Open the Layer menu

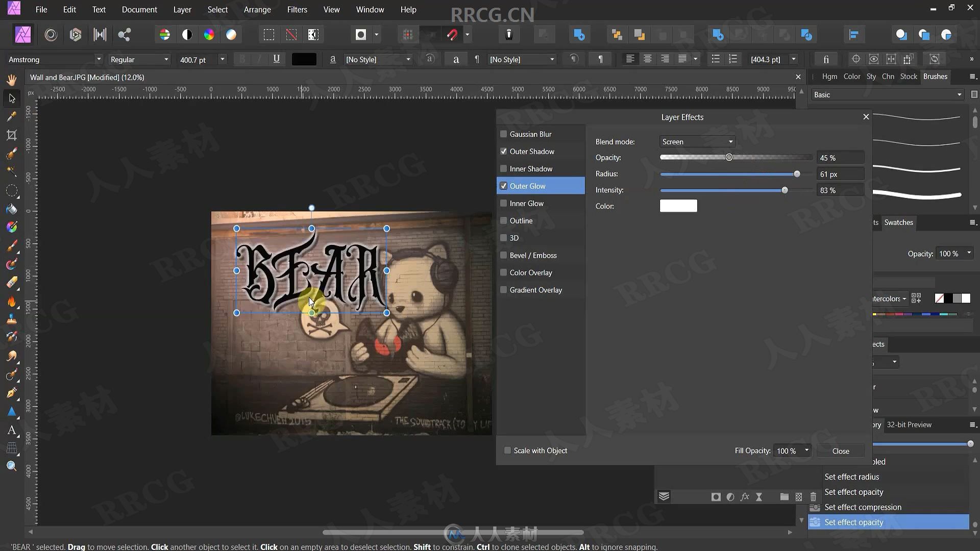pyautogui.click(x=182, y=10)
